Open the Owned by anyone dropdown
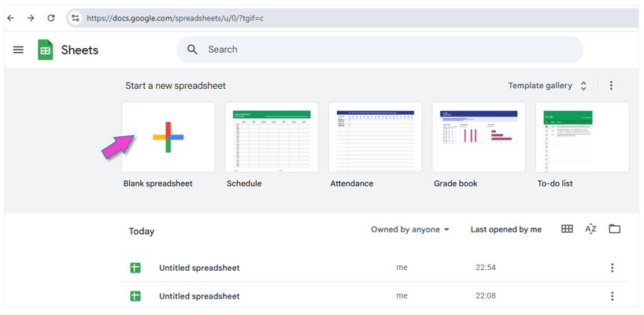 point(410,230)
